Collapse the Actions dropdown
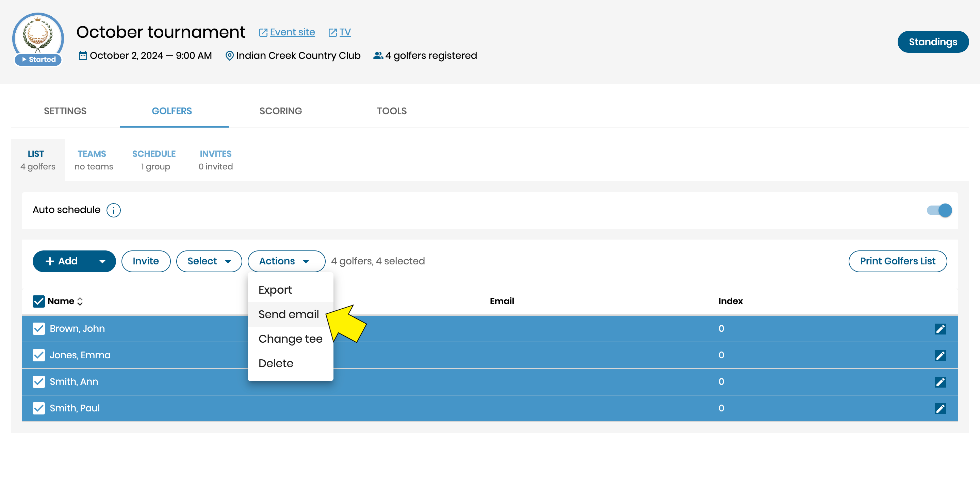Image resolution: width=980 pixels, height=490 pixels. [x=286, y=261]
